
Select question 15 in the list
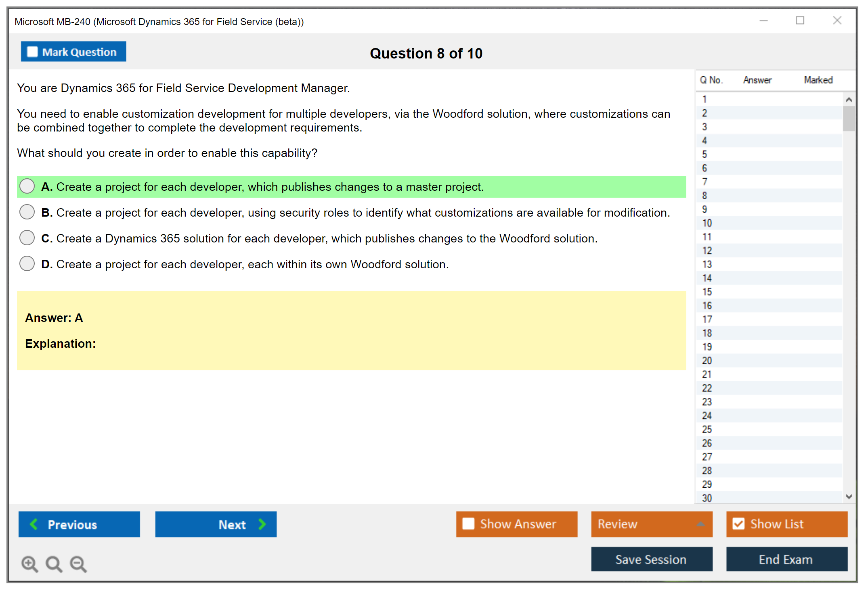click(707, 292)
